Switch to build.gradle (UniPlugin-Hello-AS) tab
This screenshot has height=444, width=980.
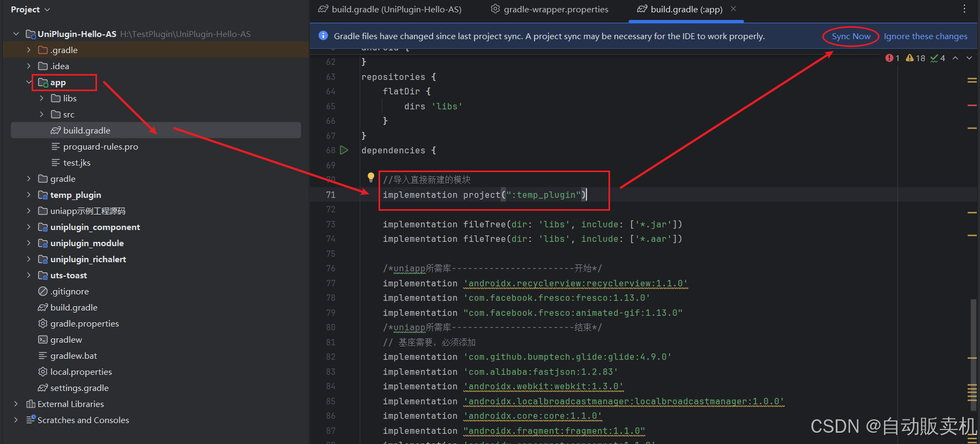pyautogui.click(x=390, y=9)
